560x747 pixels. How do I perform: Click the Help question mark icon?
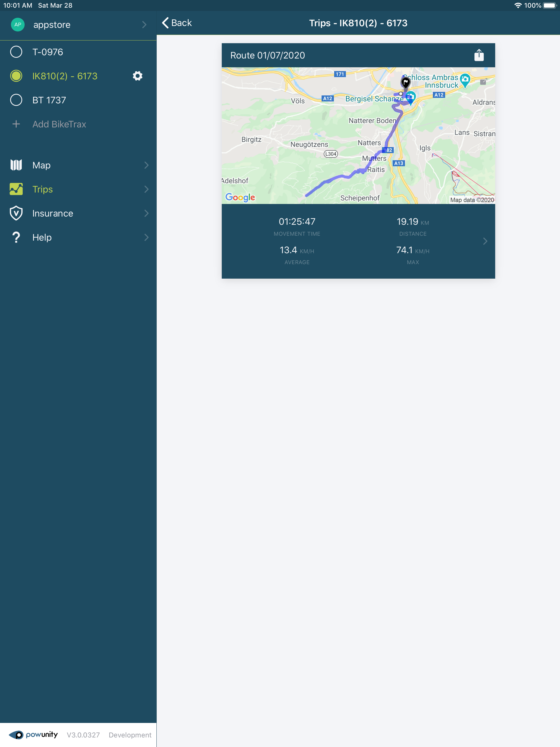click(x=16, y=237)
